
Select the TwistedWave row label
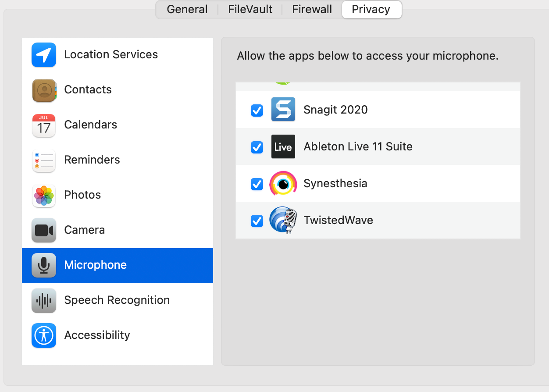(338, 220)
